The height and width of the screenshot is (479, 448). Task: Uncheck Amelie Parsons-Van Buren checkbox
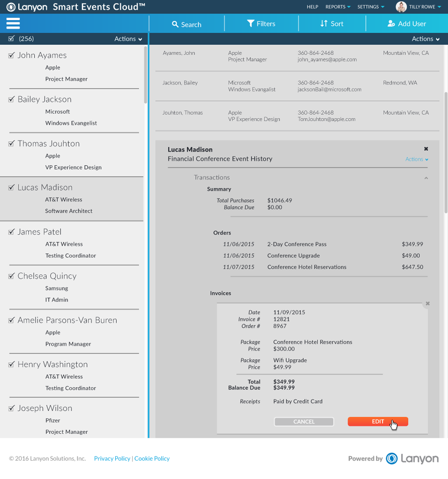(x=11, y=320)
